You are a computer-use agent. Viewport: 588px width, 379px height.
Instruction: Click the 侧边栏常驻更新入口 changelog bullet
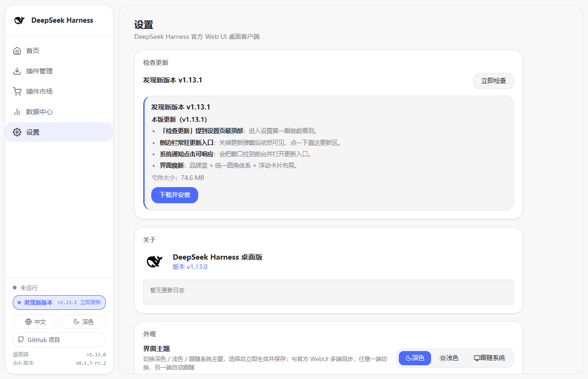(x=250, y=143)
